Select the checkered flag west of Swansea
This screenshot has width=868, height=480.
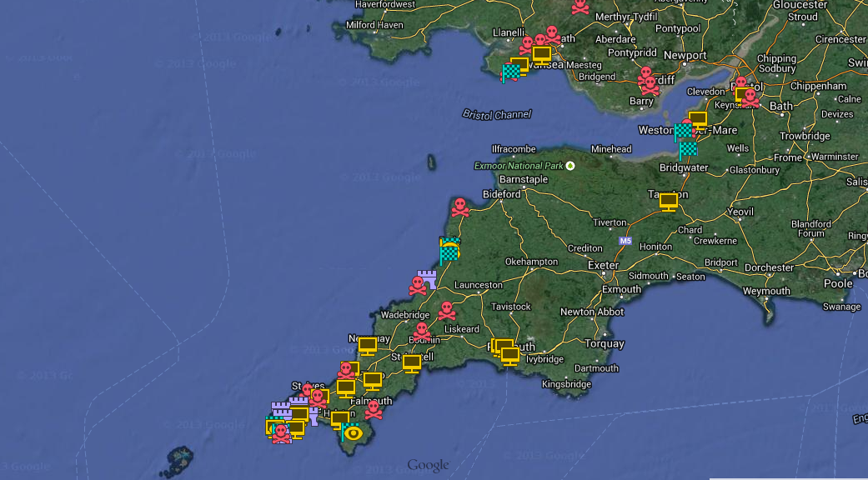(511, 73)
